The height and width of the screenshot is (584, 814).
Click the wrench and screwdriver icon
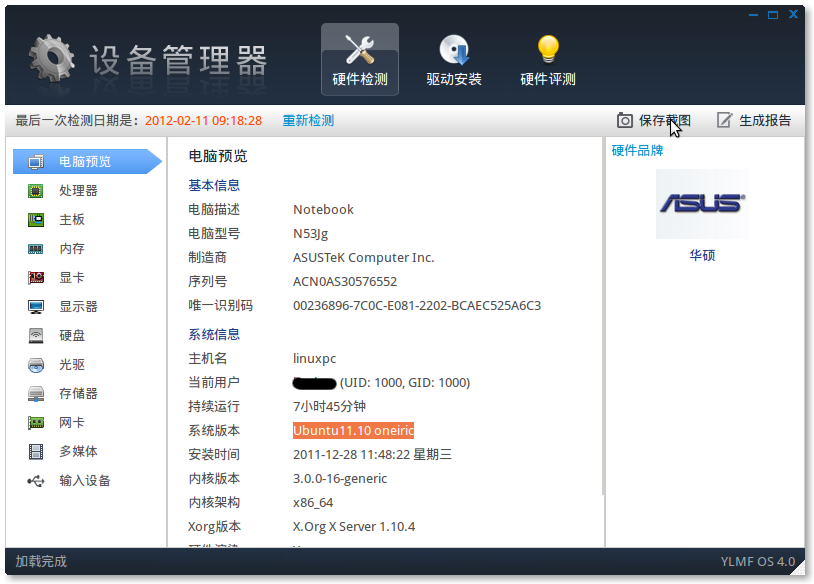[x=360, y=49]
